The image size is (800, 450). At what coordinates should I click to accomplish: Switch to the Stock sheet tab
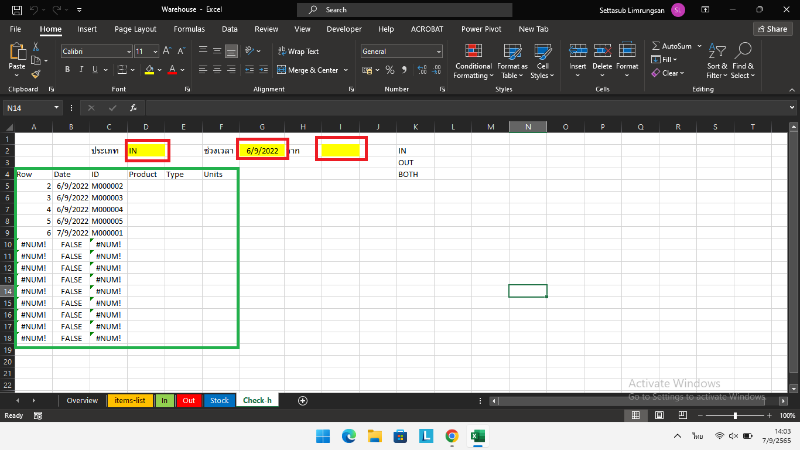point(219,400)
